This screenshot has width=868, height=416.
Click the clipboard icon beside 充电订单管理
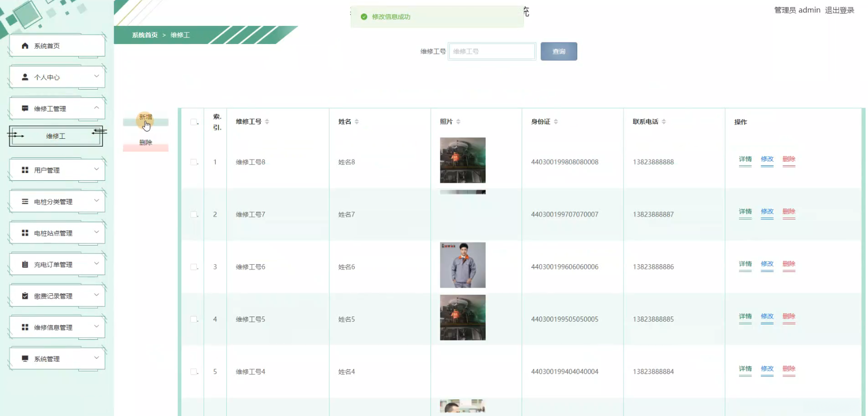25,265
